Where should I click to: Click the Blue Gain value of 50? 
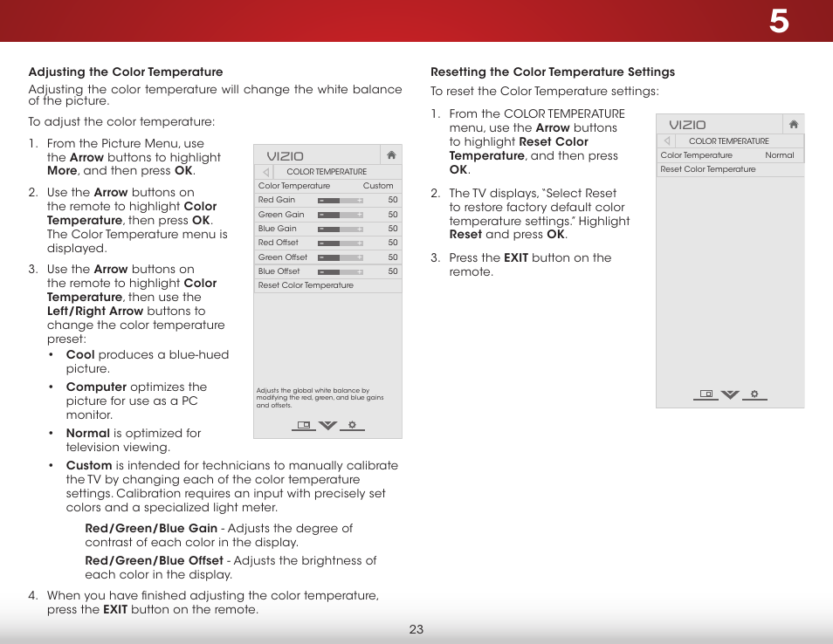point(393,229)
